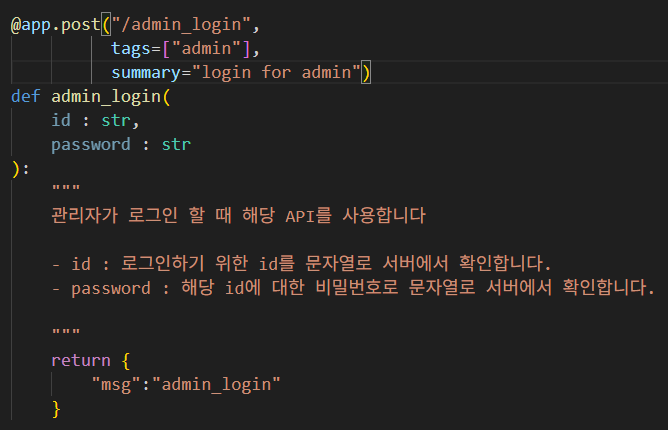Image resolution: width=668 pixels, height=430 pixels.
Task: Click the id parameter name
Action: (61, 121)
